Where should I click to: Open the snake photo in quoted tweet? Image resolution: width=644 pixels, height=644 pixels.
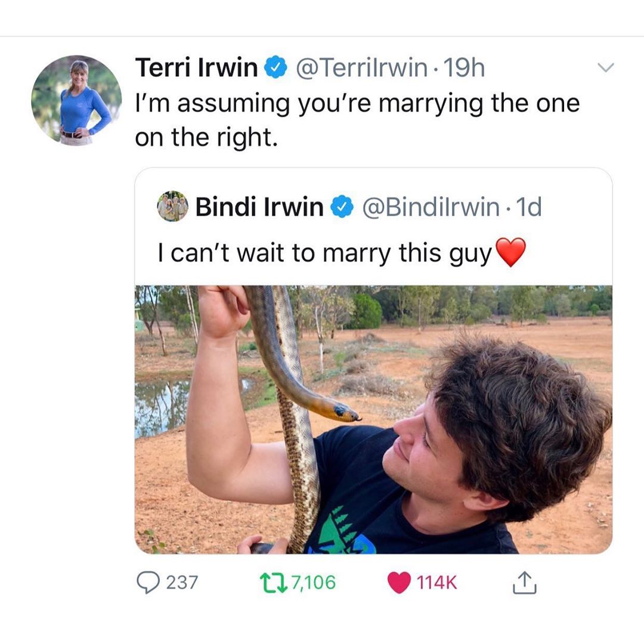tap(373, 419)
